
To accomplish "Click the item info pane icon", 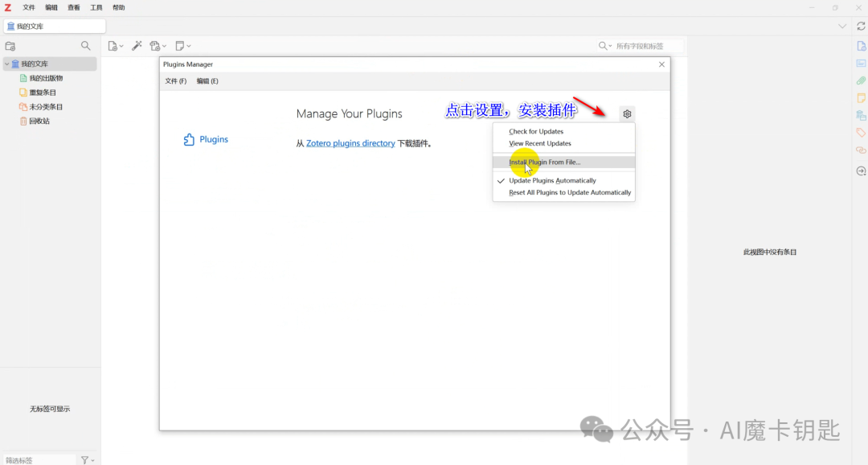I will 861,46.
